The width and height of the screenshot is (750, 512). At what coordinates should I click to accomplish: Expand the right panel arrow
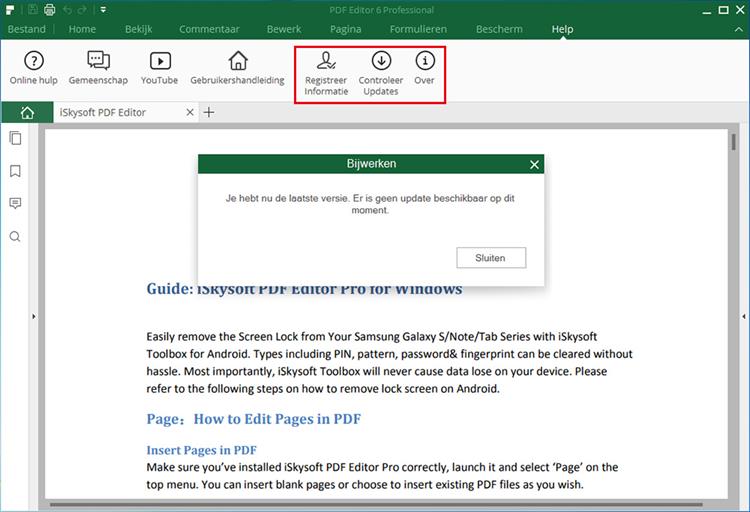pos(744,316)
